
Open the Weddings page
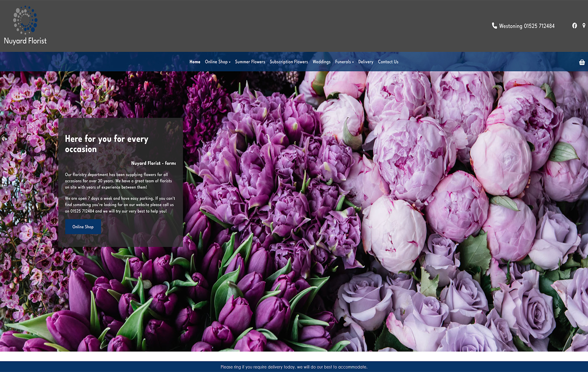tap(321, 62)
